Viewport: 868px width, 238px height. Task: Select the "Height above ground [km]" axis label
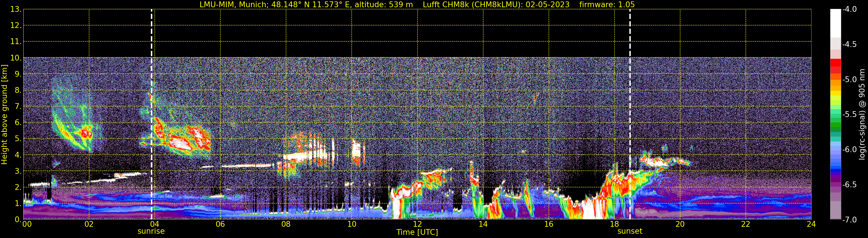[4, 115]
